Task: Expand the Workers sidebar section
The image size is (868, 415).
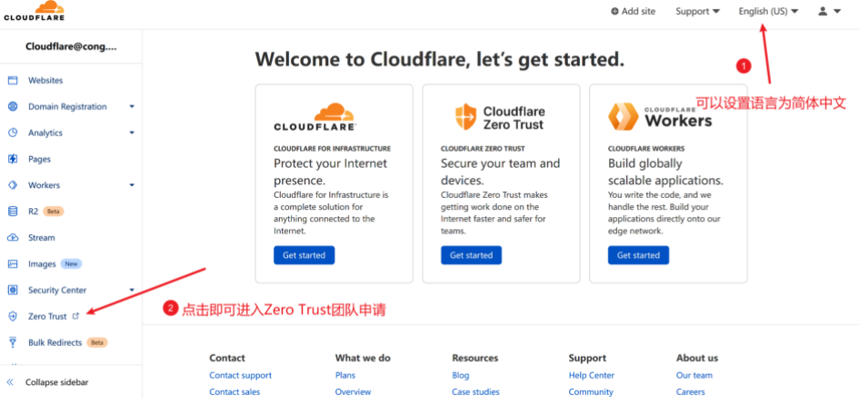Action: pos(132,185)
